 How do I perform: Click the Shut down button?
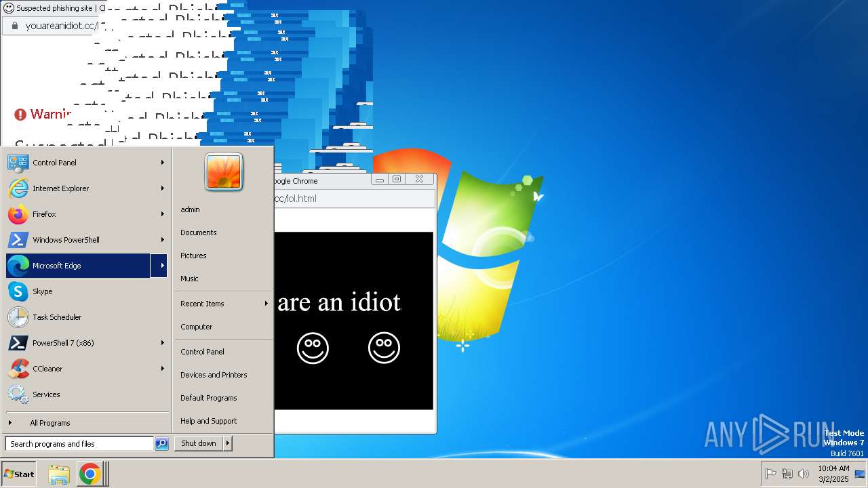click(x=199, y=443)
